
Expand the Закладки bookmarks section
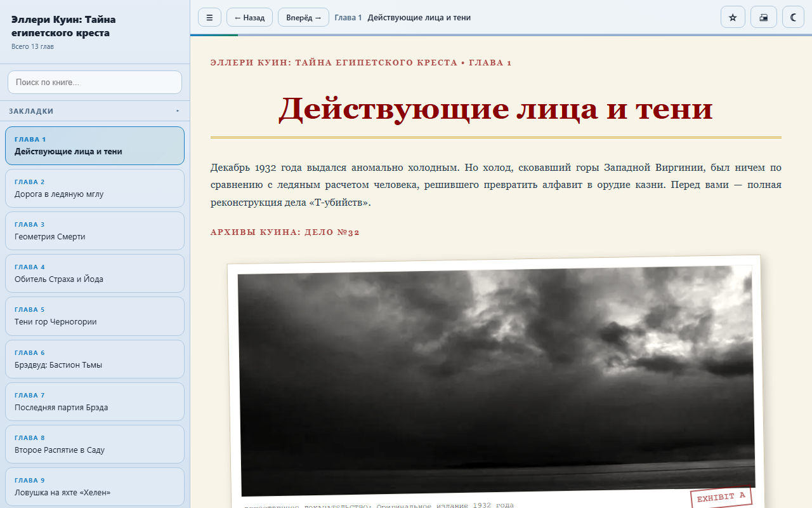tap(95, 111)
